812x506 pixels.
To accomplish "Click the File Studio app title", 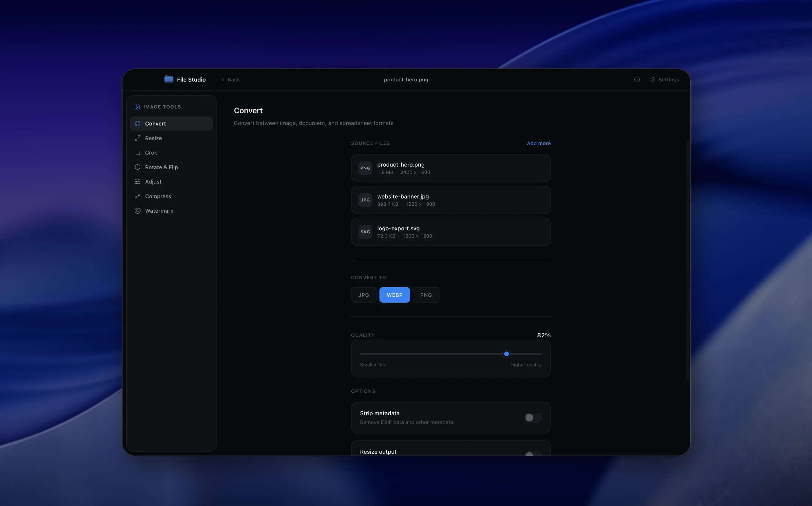I will click(191, 79).
